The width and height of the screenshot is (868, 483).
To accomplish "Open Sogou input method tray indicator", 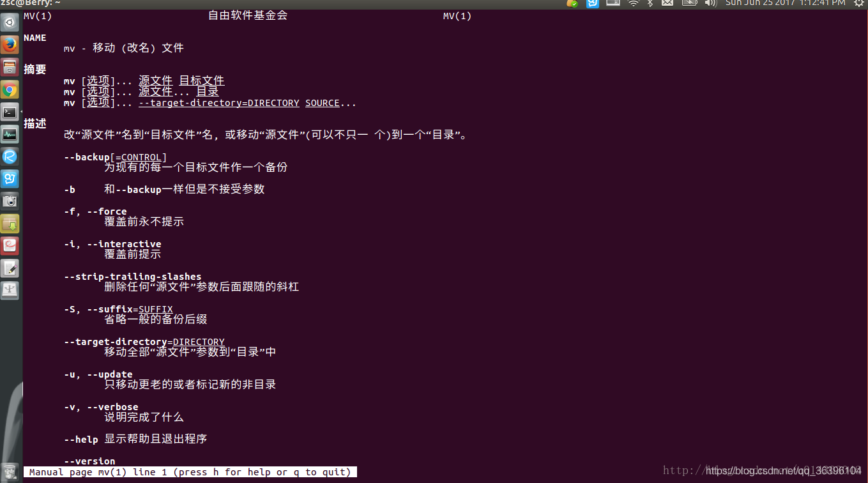I will pos(593,3).
